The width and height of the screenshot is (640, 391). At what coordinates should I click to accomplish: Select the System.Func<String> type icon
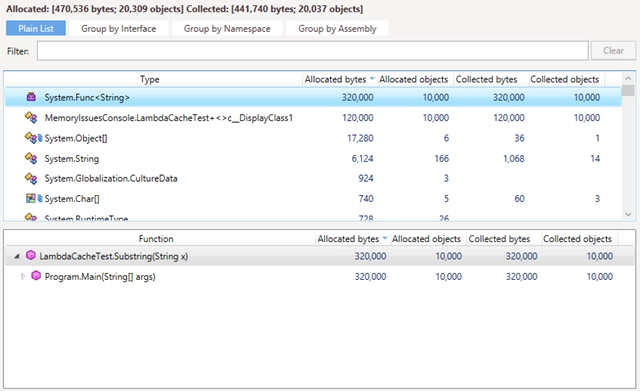[31, 97]
